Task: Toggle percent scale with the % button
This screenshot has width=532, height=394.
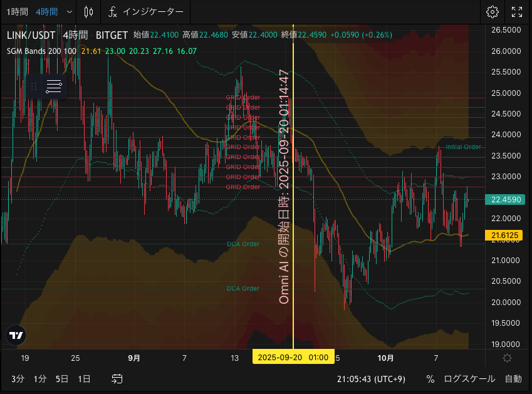Action: pos(430,378)
